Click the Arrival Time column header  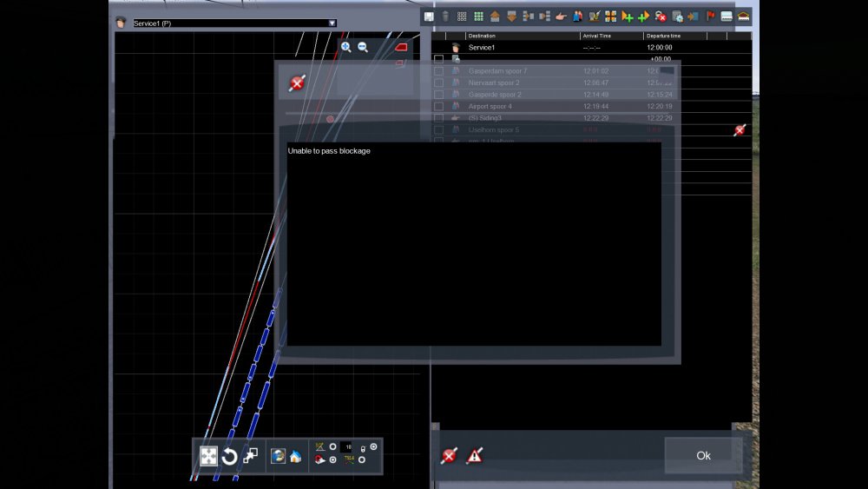(x=611, y=36)
